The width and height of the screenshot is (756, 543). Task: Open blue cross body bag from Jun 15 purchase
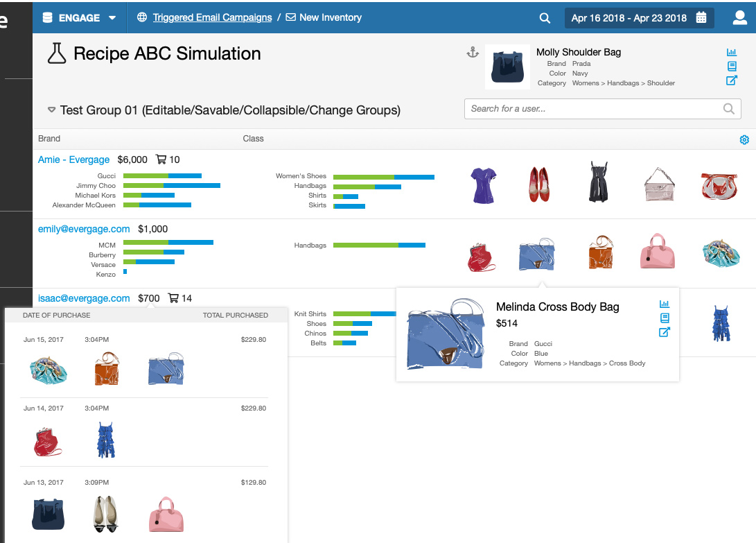click(166, 369)
